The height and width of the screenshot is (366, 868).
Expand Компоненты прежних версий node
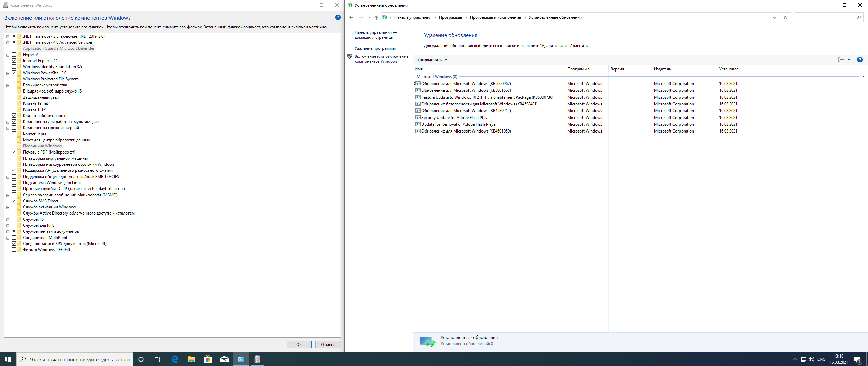(8, 128)
